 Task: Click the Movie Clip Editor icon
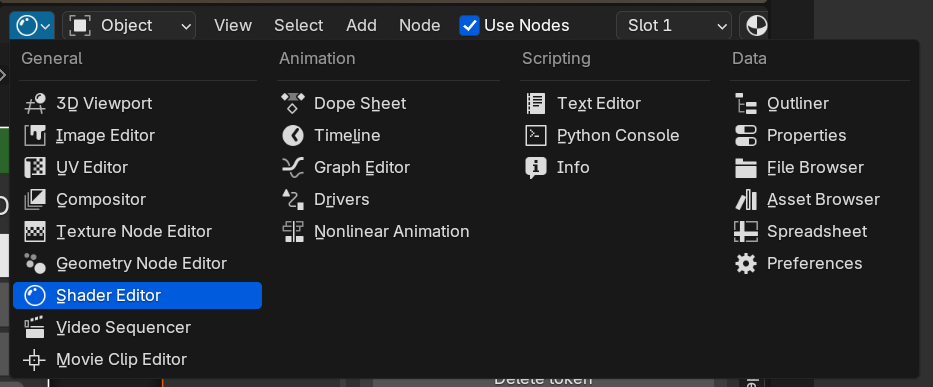point(35,360)
